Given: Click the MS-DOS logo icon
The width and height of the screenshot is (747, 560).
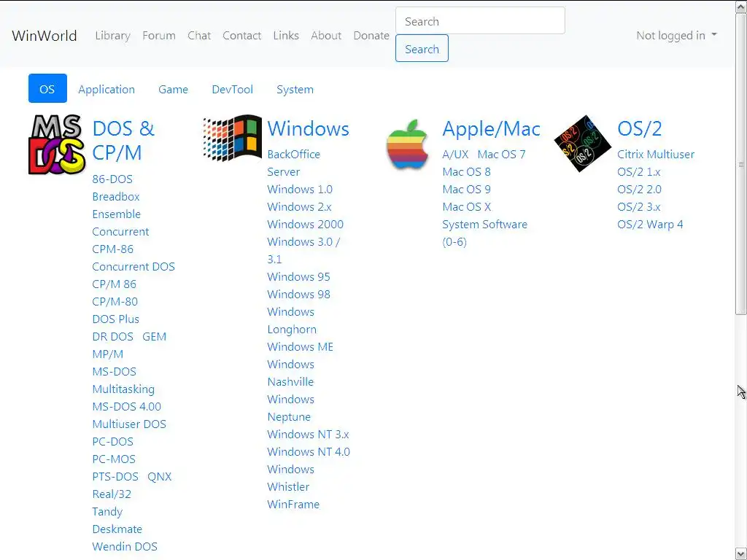Looking at the screenshot, I should point(57,145).
